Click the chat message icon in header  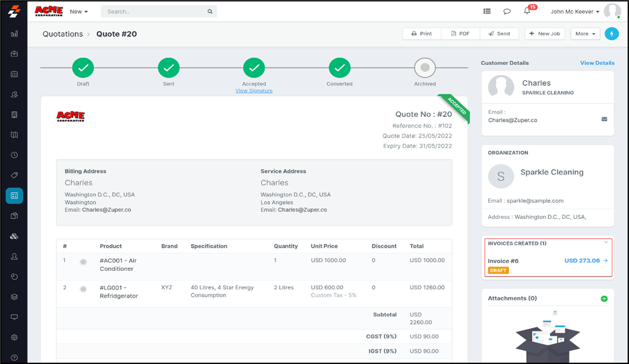pyautogui.click(x=507, y=12)
